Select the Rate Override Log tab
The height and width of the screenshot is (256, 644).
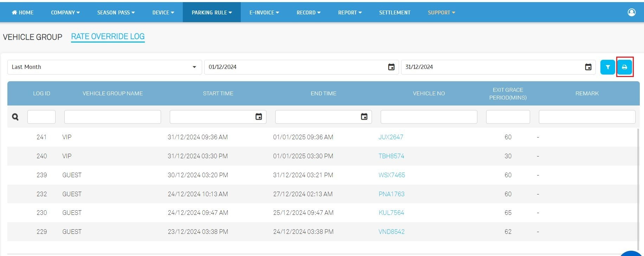108,37
